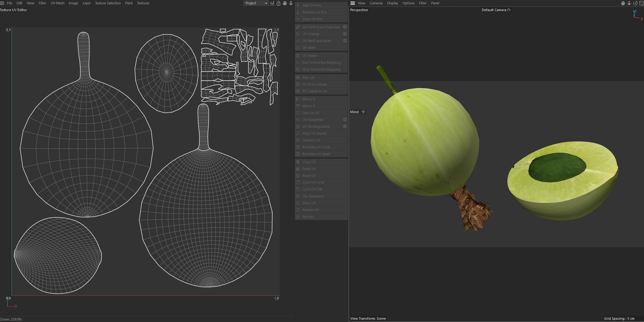Image resolution: width=644 pixels, height=322 pixels.
Task: Open the File menu
Action: tap(9, 3)
